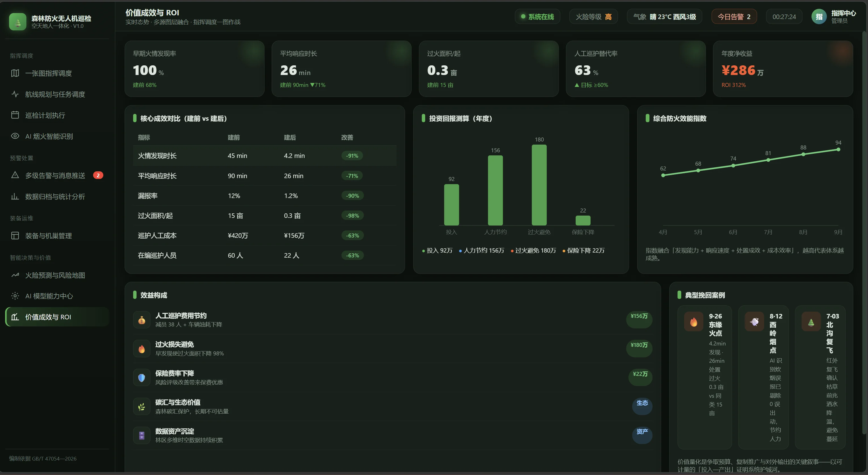Click the 生态 badge for 碳汇与生态价值
Screen dimensions: 868x475
click(642, 407)
